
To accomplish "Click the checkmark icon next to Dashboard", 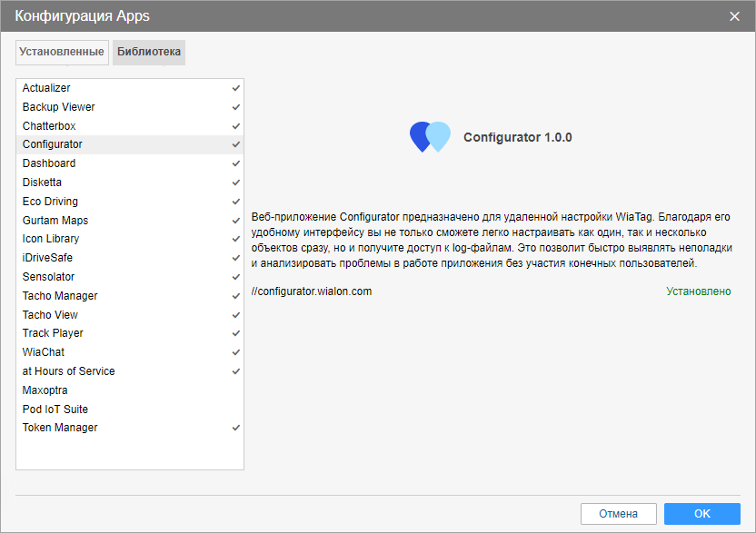I will (x=235, y=163).
